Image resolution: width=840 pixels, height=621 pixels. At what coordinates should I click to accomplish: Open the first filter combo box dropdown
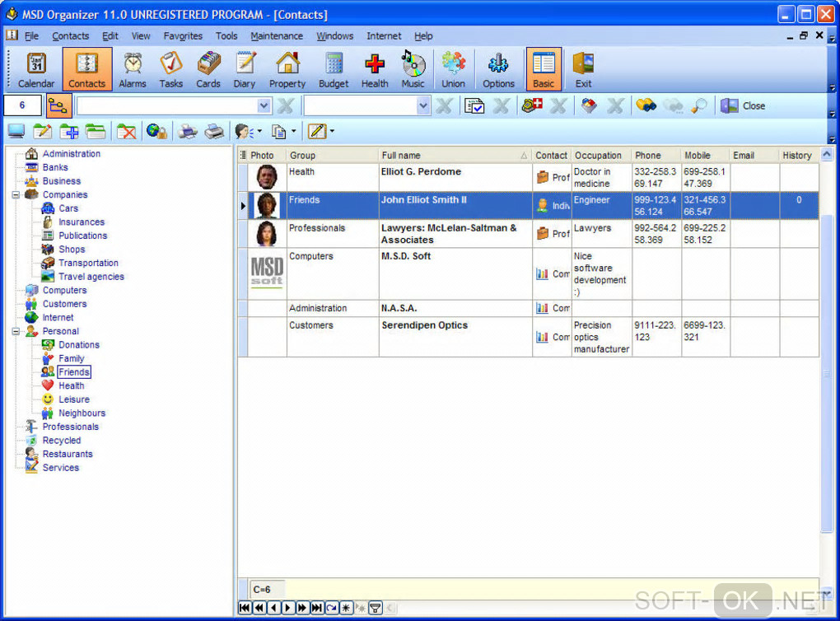point(264,105)
